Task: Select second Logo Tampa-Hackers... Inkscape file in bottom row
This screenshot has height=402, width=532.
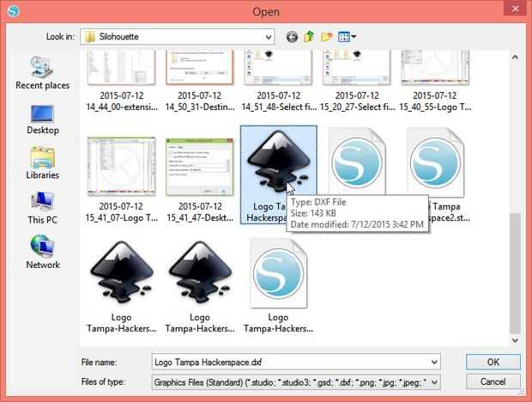Action: click(x=200, y=286)
